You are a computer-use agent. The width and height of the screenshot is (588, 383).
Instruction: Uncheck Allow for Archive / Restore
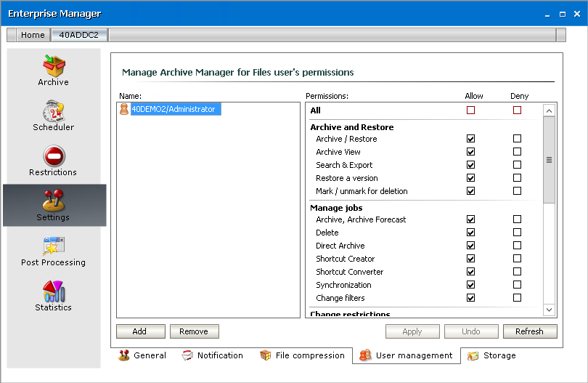click(471, 139)
